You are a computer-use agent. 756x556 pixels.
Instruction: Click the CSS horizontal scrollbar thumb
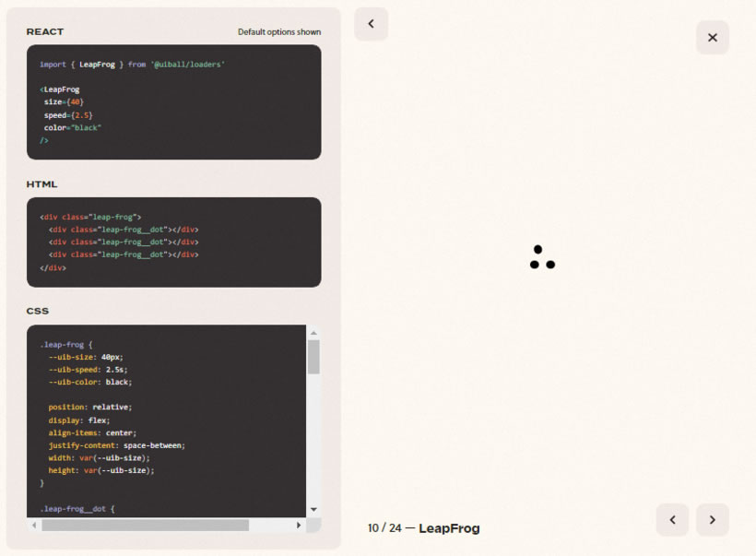point(145,526)
